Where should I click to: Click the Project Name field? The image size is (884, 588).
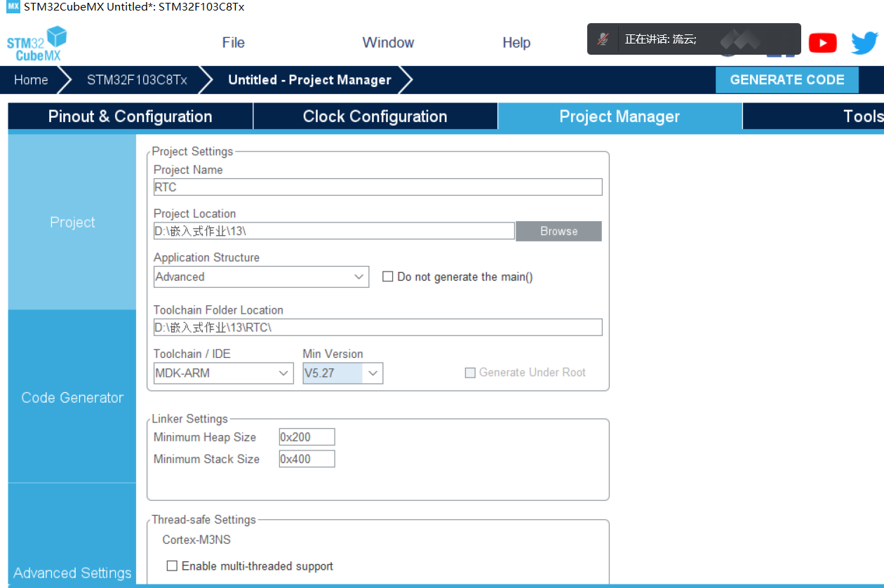coord(377,187)
